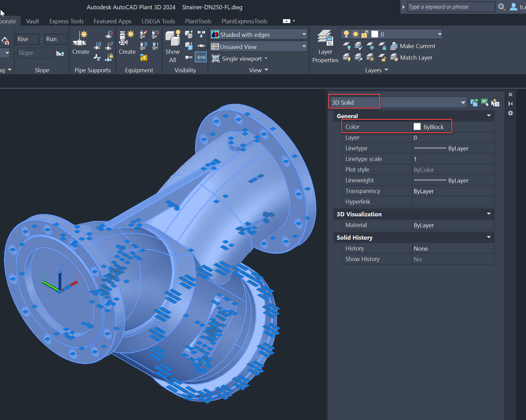
Task: Click the Run field in Slope panel
Action: pyautogui.click(x=55, y=39)
